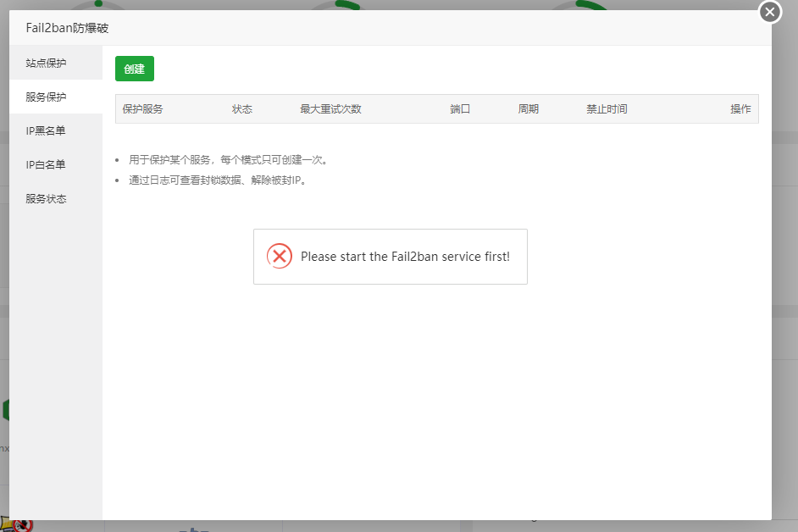
Task: Close the Fail2ban dialog with the X icon
Action: pyautogui.click(x=770, y=12)
